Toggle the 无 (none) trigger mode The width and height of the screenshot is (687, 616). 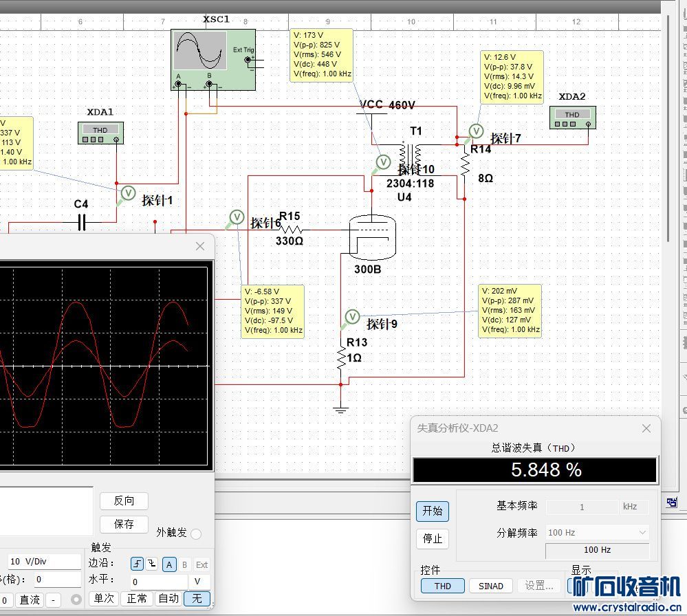(x=197, y=598)
